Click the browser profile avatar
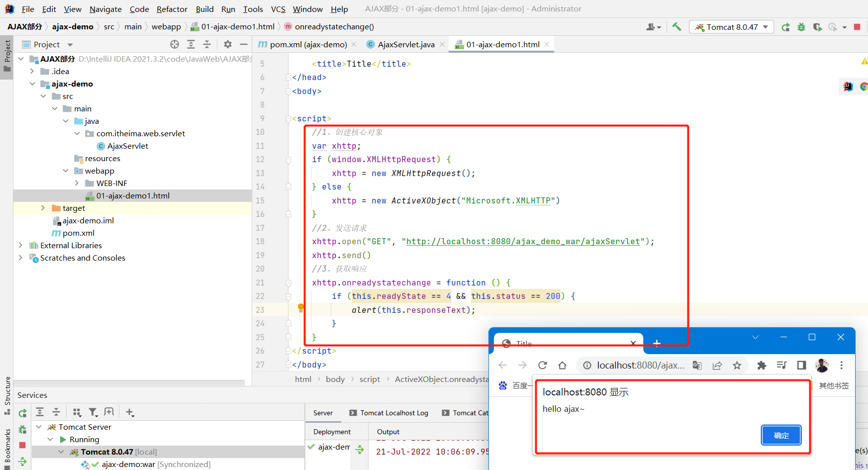This screenshot has width=868, height=470. point(822,366)
